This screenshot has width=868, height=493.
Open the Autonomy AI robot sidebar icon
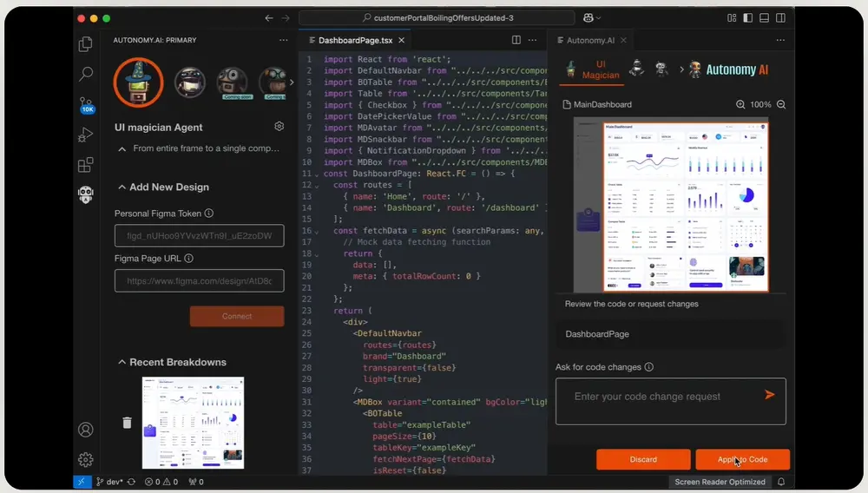(85, 194)
